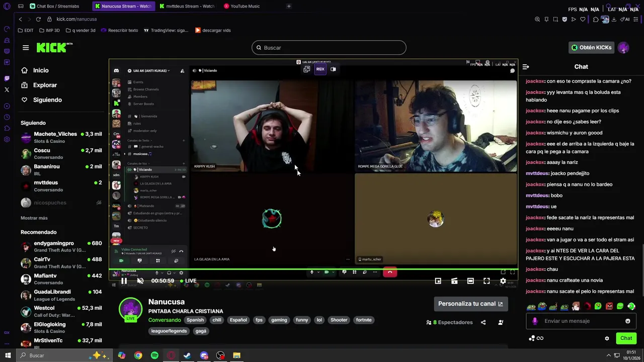Image resolution: width=644 pixels, height=362 pixels.
Task: Click the Obtén KICKs button
Action: 591,48
